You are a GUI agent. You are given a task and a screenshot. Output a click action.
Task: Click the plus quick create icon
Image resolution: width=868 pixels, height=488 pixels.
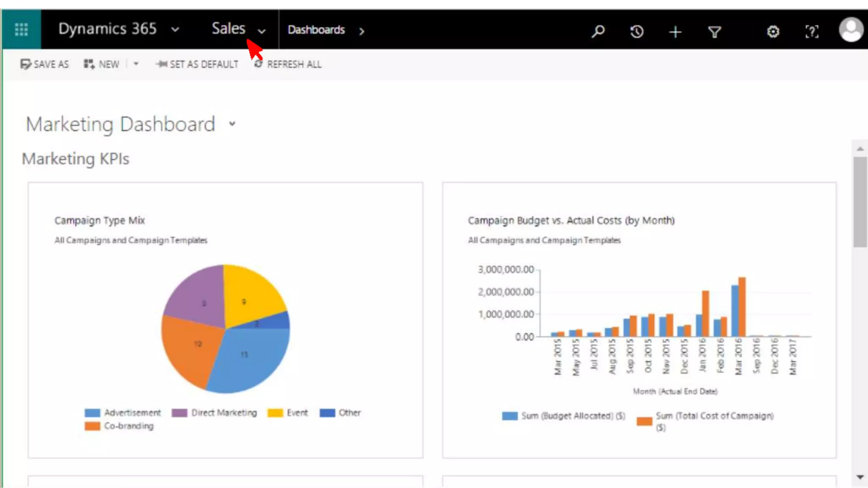coord(675,32)
